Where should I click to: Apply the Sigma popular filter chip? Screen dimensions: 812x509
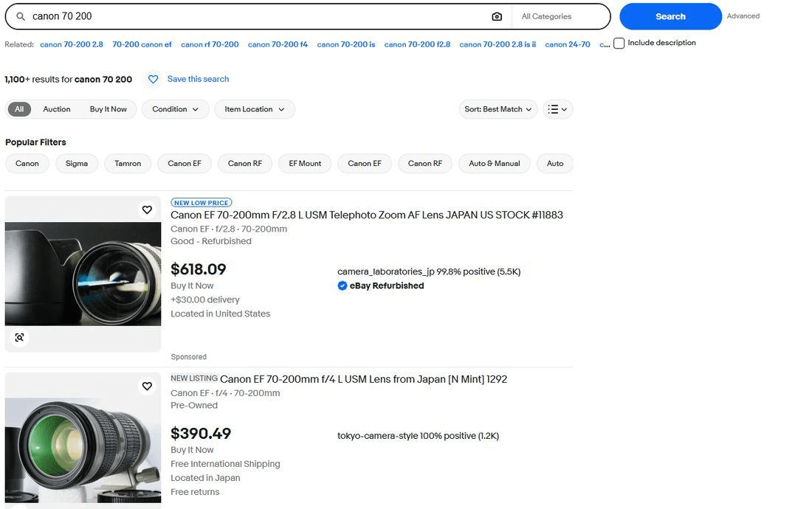point(77,164)
